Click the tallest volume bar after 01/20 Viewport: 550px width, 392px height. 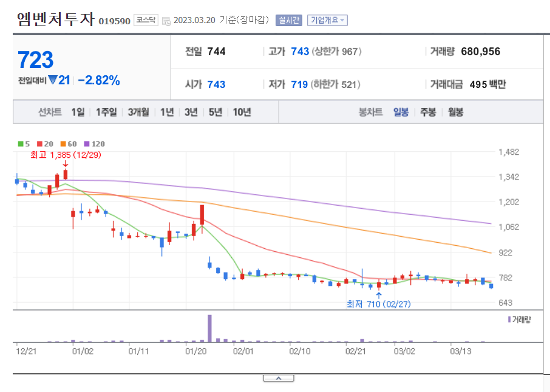click(210, 328)
